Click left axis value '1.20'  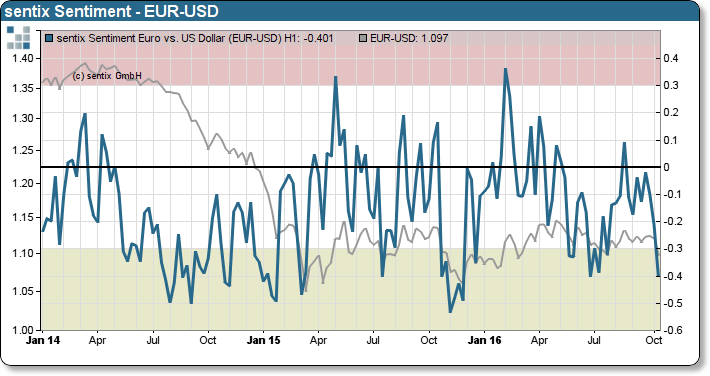[x=23, y=183]
